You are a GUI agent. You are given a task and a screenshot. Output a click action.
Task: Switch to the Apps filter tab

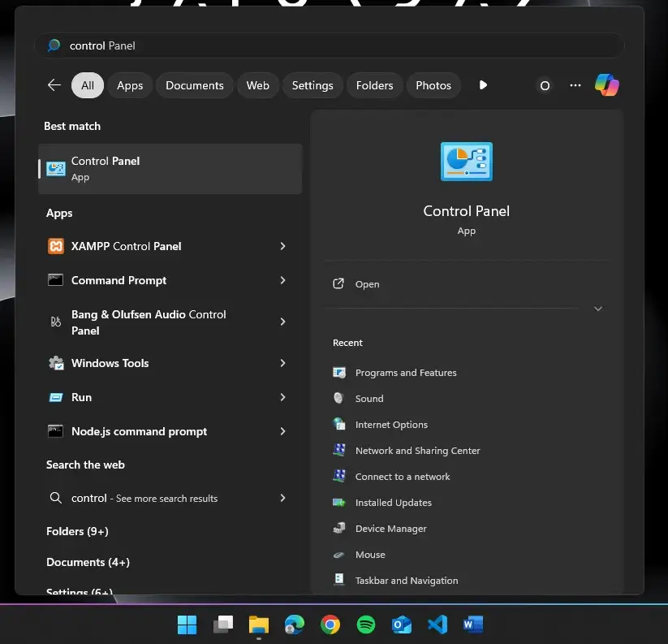pyautogui.click(x=130, y=85)
